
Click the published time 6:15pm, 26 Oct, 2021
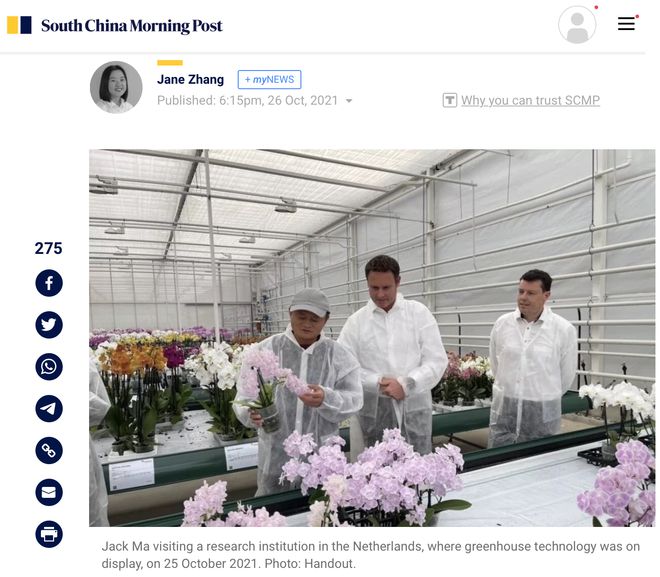coord(278,101)
